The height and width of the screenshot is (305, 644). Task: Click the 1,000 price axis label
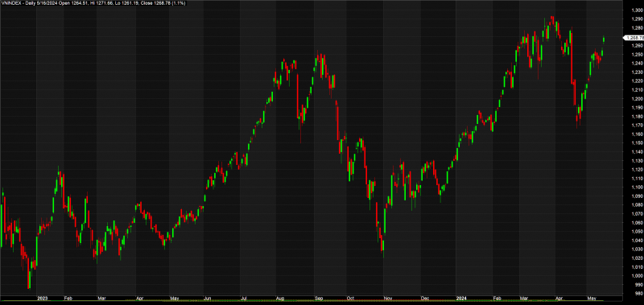638,275
